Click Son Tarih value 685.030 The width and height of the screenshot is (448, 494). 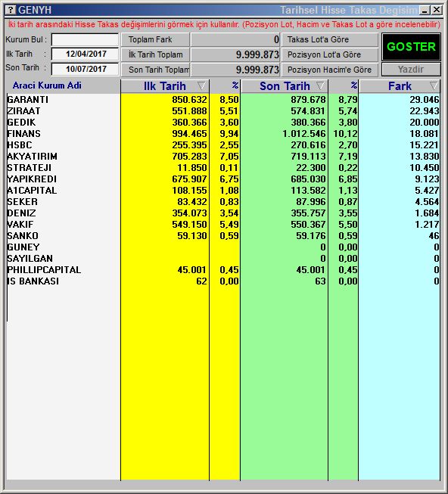(x=308, y=179)
